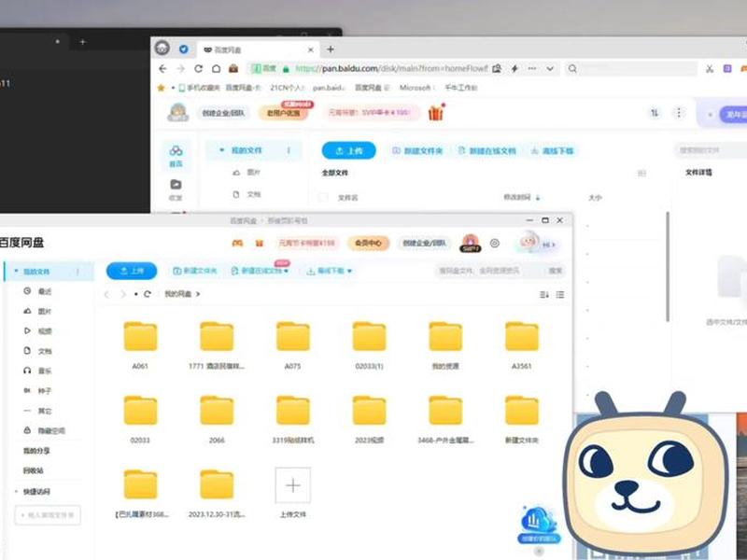
Task: Switch to the 百度网盘 browser tab
Action: tap(258, 50)
